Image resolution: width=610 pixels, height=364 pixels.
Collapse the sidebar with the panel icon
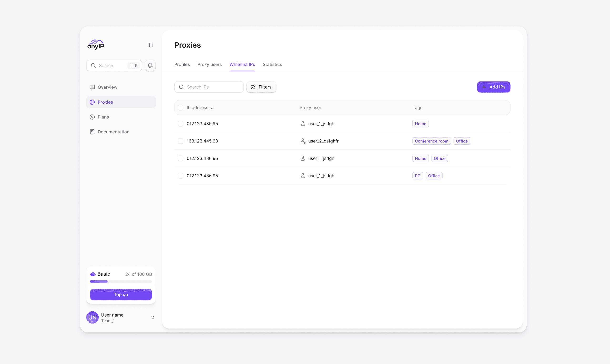(150, 45)
